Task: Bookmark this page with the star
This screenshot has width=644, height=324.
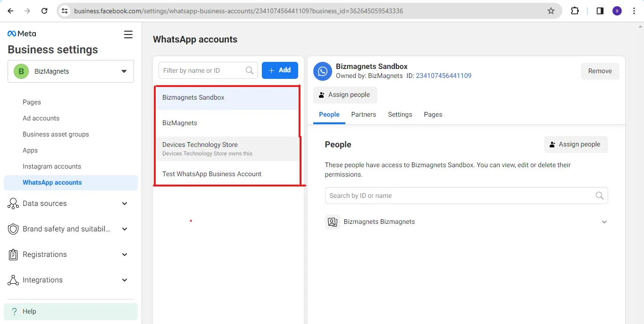Action: point(551,11)
